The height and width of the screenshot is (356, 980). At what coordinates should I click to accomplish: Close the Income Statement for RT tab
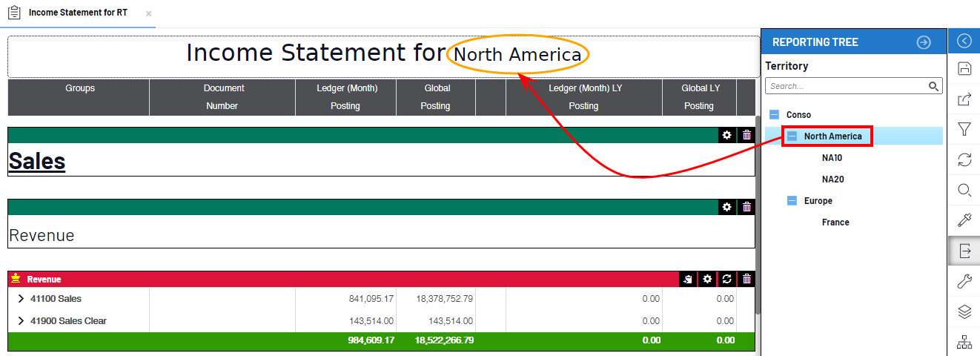pyautogui.click(x=148, y=14)
